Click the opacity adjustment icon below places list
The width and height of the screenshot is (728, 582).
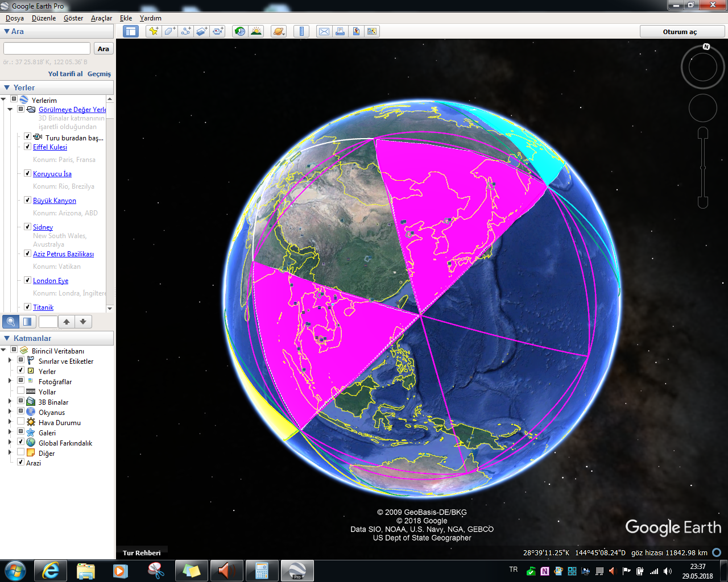pyautogui.click(x=27, y=322)
